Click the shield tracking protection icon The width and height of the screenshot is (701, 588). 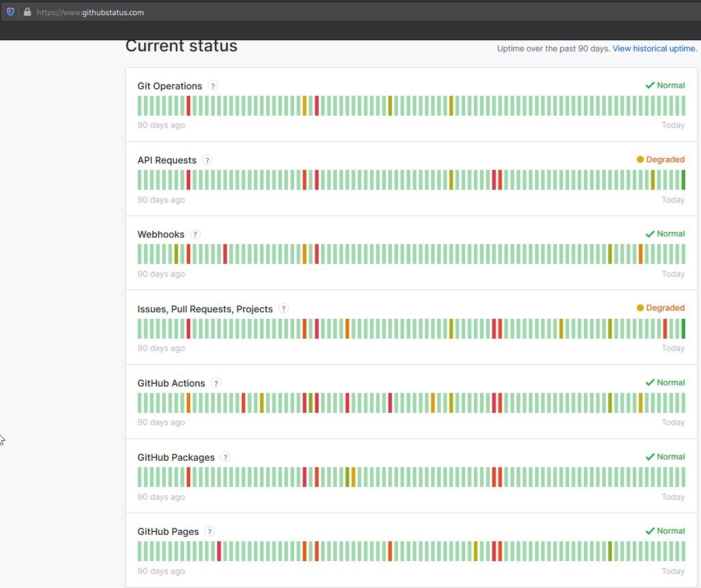click(11, 12)
